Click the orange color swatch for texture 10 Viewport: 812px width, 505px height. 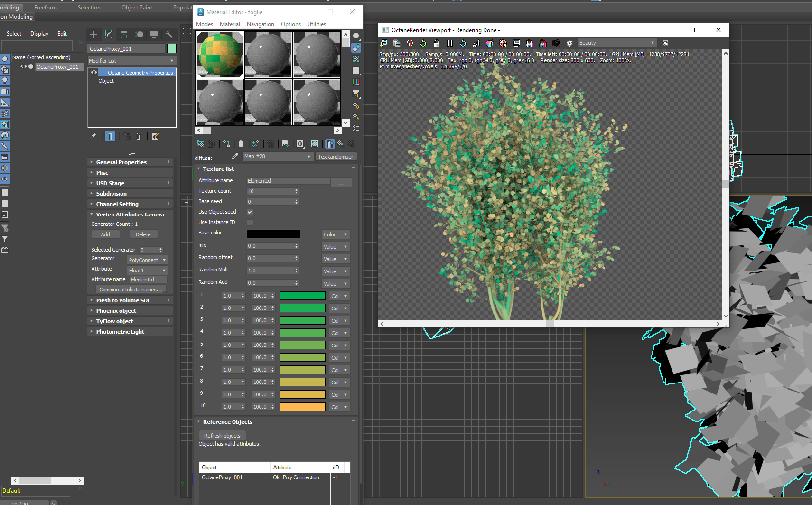302,407
